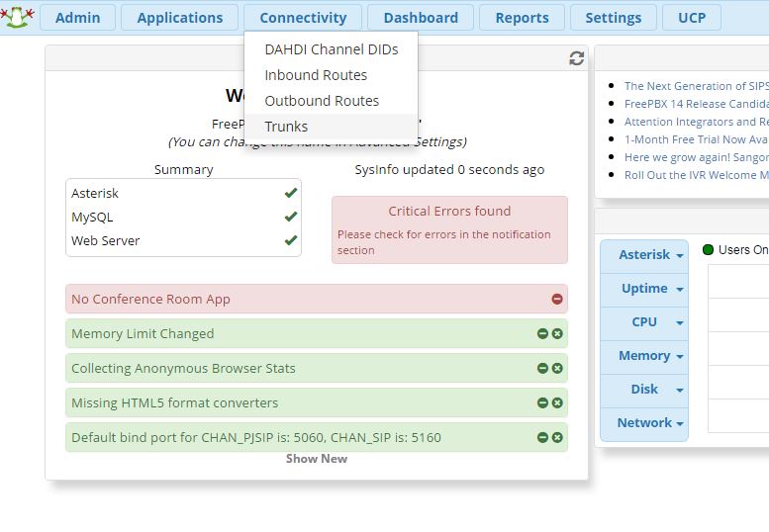Click Default bind port for CHAN_PJSIP text

tap(256, 437)
